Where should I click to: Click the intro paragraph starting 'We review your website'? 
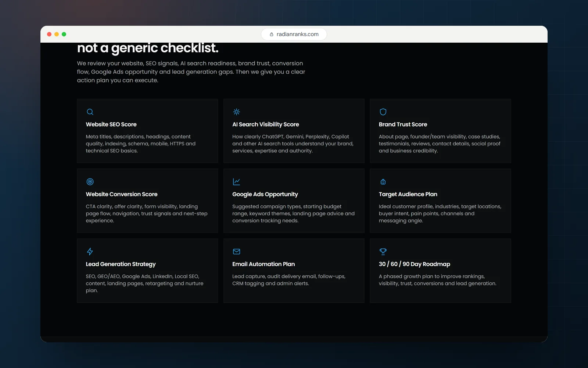pyautogui.click(x=191, y=72)
